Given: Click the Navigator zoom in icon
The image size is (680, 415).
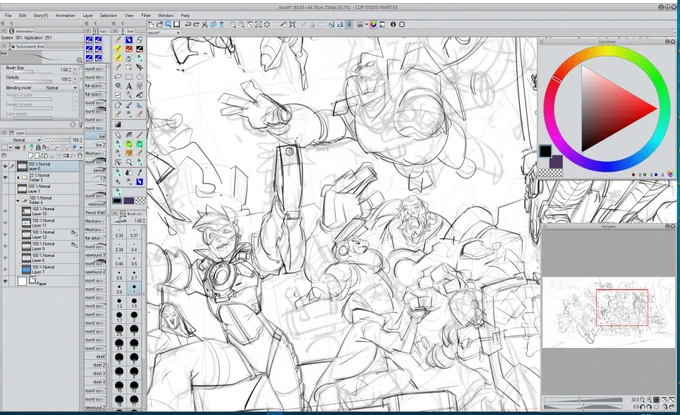Looking at the screenshot, I should 649,399.
